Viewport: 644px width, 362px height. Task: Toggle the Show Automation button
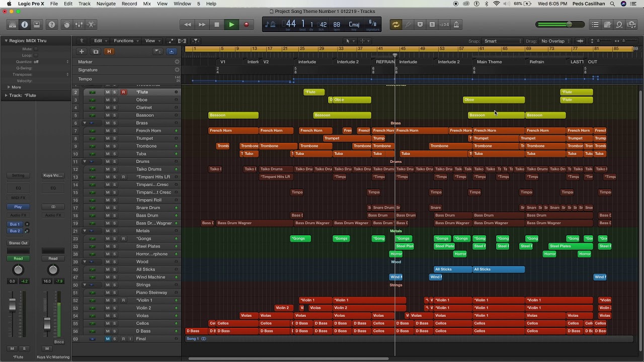click(x=171, y=41)
